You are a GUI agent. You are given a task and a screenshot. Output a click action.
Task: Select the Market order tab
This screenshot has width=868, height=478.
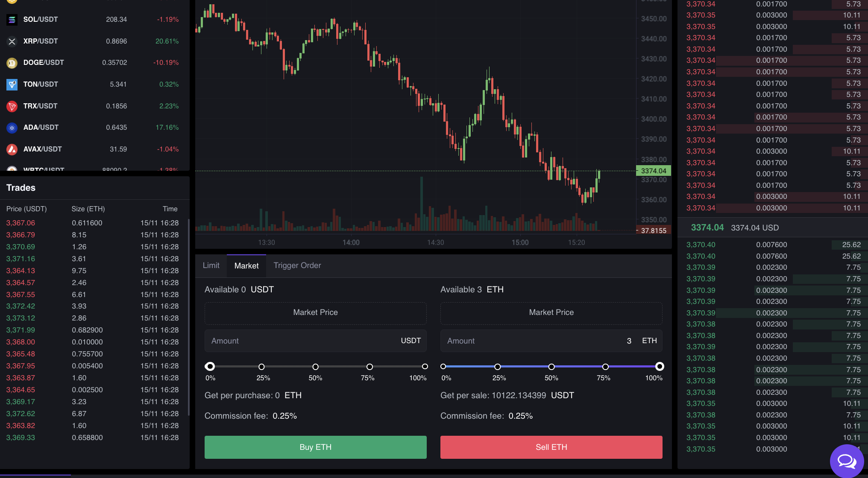(246, 266)
